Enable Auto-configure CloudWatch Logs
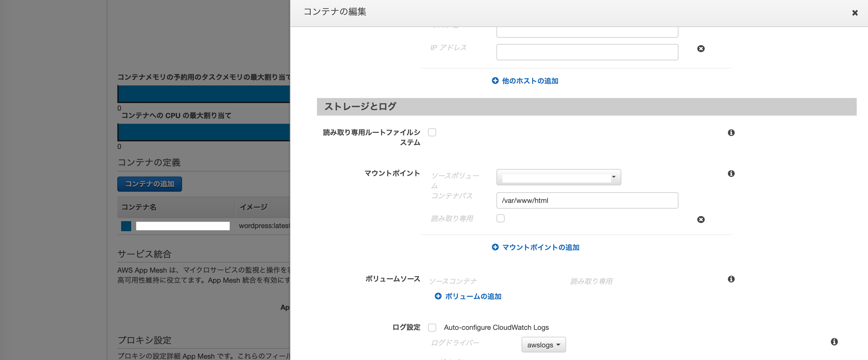868x360 pixels. [432, 327]
